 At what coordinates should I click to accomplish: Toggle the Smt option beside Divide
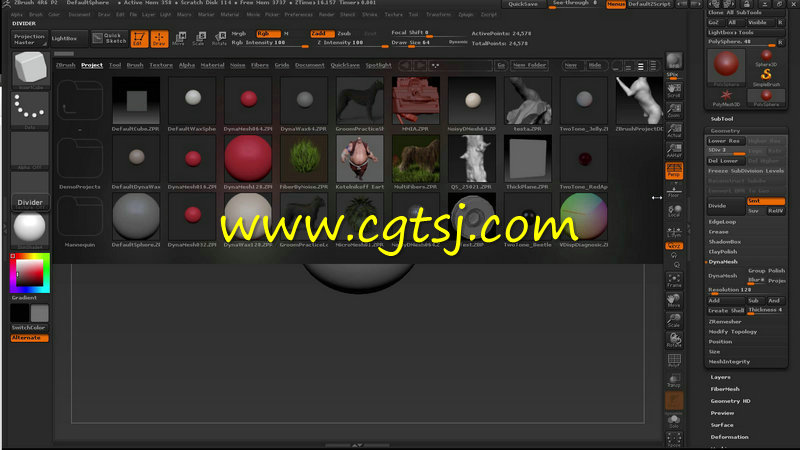[x=766, y=201]
